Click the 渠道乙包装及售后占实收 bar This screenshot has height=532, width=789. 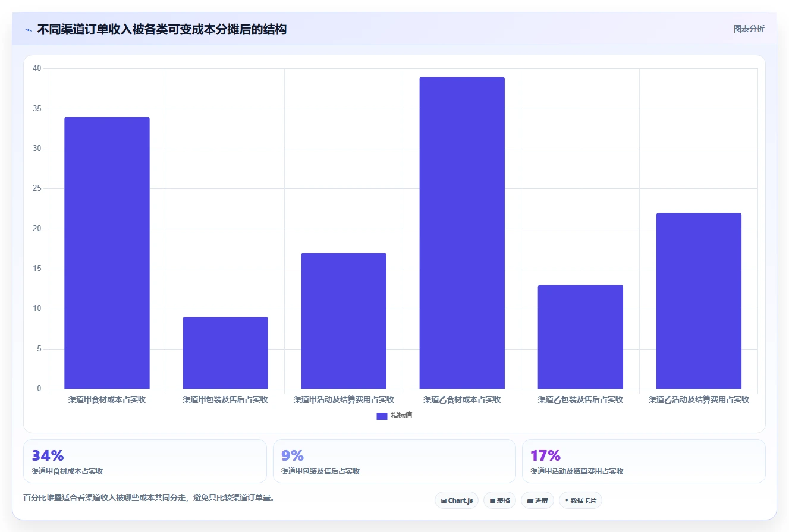coord(580,337)
